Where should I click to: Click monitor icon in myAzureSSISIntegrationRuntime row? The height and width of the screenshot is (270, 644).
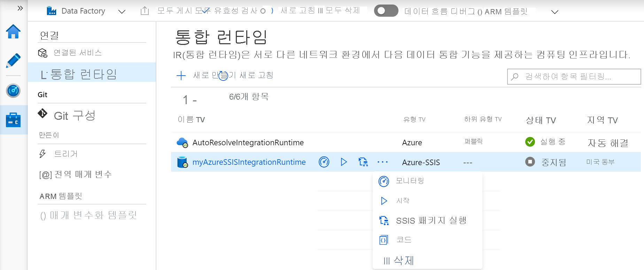point(324,162)
